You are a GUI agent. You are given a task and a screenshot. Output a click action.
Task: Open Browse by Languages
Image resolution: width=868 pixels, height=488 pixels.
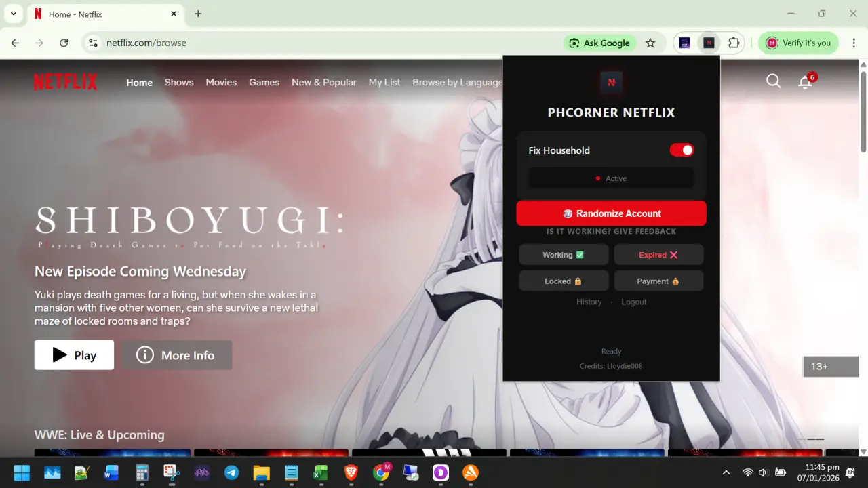[457, 83]
